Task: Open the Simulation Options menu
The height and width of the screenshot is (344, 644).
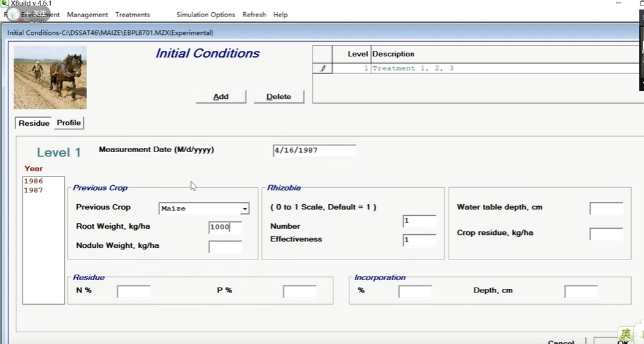Action: click(206, 15)
